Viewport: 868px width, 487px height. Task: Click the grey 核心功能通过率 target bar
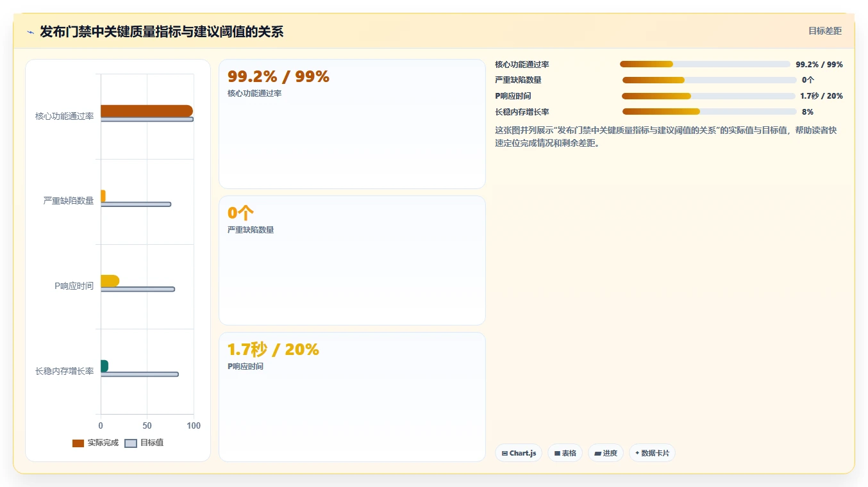[x=147, y=119]
